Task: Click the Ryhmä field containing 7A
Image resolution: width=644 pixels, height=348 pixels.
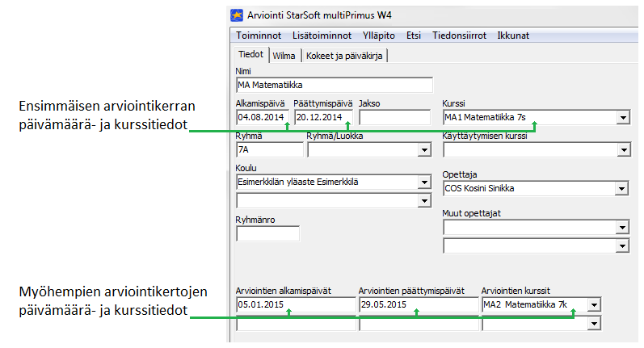Action: [270, 150]
